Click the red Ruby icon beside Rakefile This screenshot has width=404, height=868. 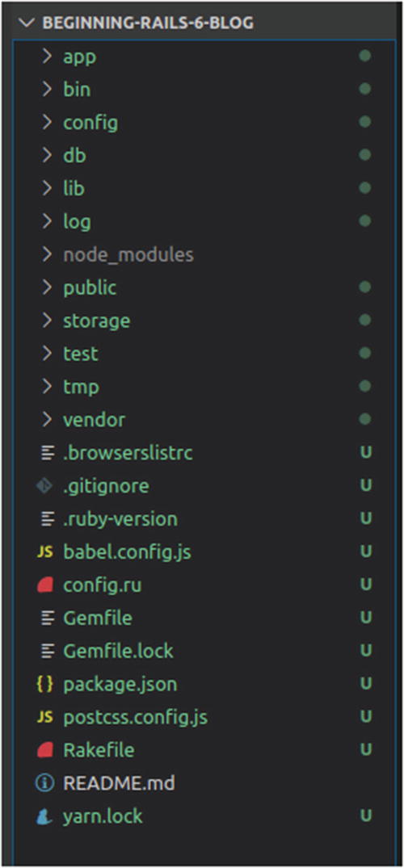point(45,750)
